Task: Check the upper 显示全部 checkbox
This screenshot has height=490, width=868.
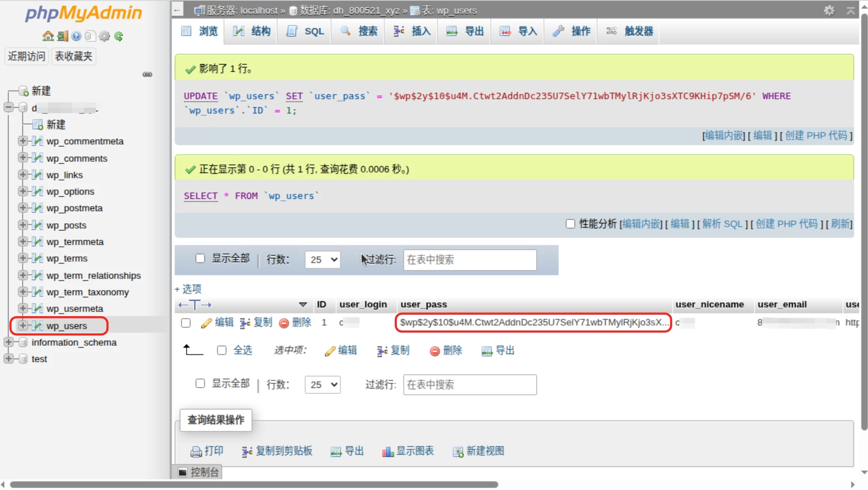Action: click(x=200, y=259)
